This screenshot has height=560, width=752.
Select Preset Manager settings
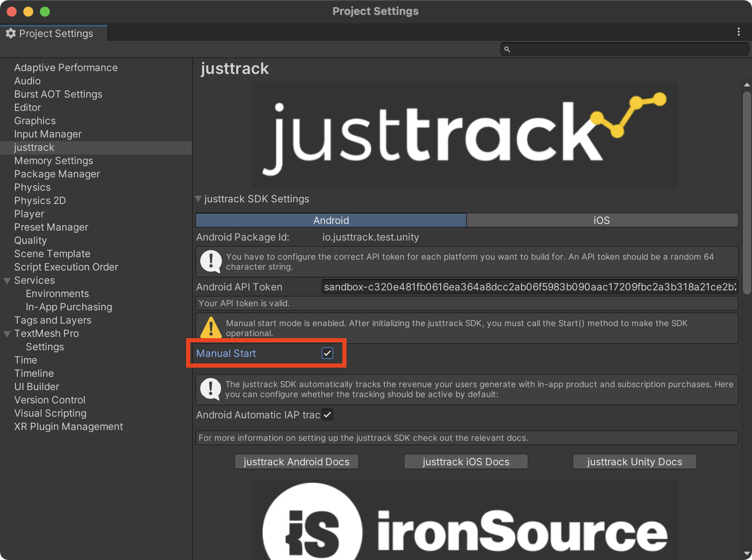(x=51, y=227)
